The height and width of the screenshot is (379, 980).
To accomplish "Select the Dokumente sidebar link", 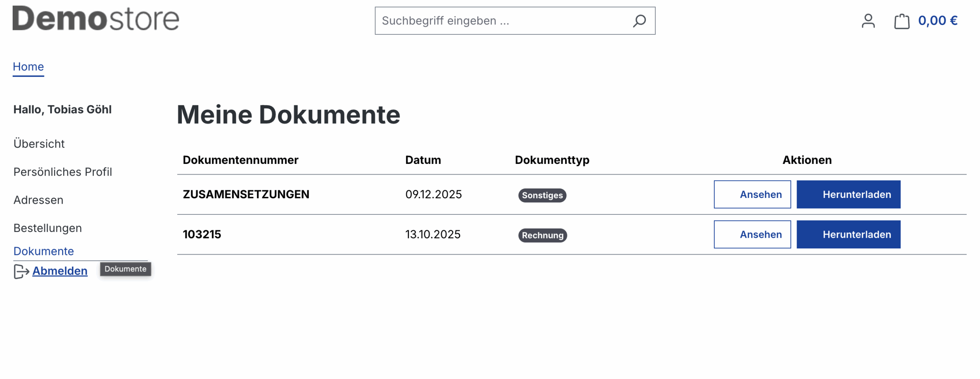I will point(44,251).
